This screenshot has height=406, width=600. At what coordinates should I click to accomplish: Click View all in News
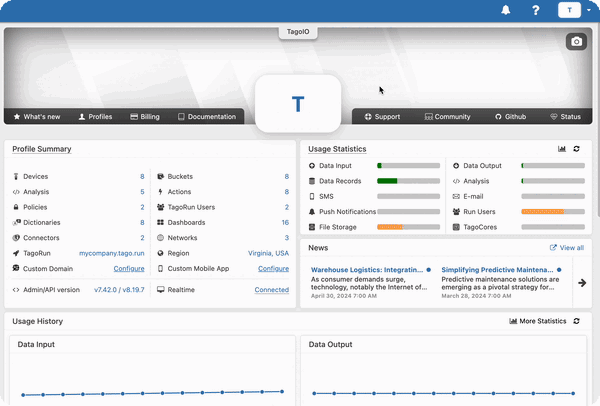[x=567, y=248]
